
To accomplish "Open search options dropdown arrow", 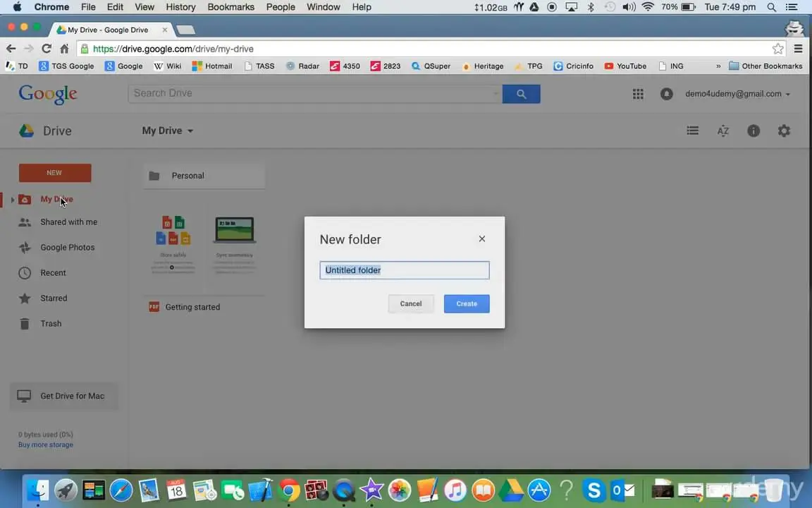I will 496,94.
